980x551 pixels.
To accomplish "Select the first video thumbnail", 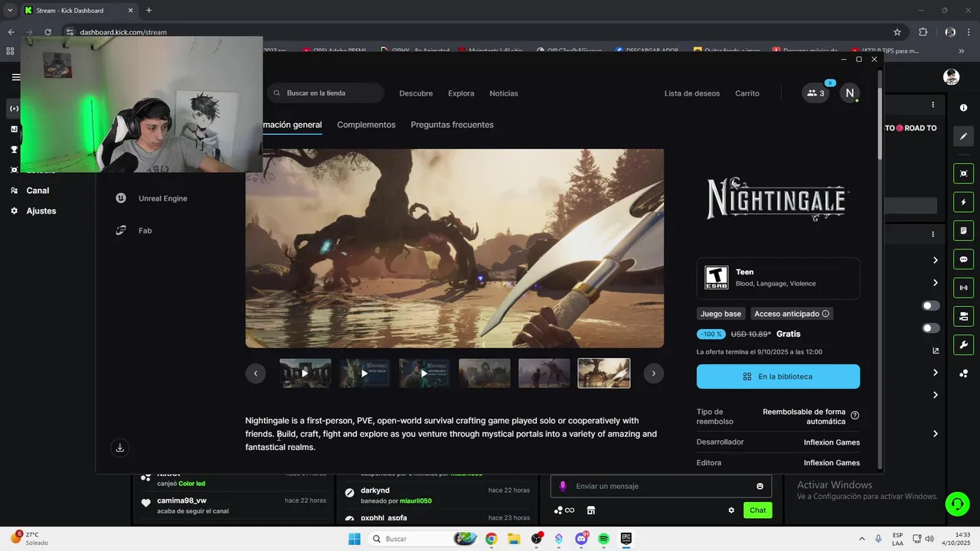I will (x=305, y=373).
